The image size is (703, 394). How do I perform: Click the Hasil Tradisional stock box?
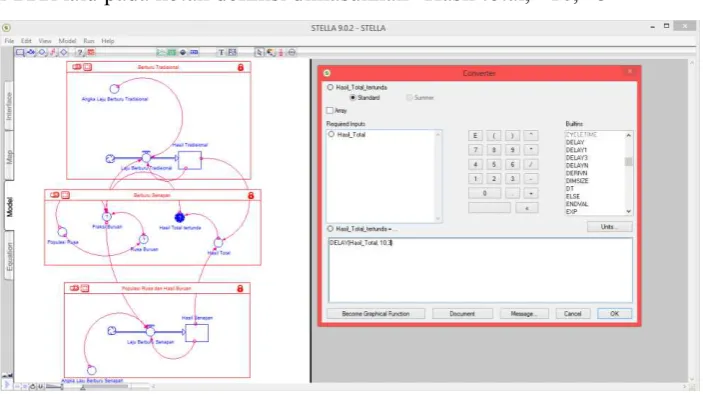click(190, 160)
